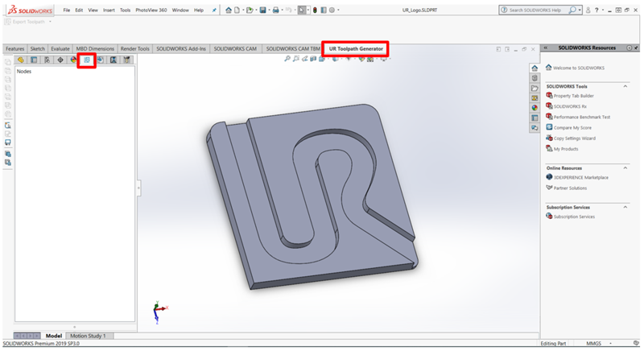
Task: Select the Nodes item in the tree panel
Action: coord(24,72)
